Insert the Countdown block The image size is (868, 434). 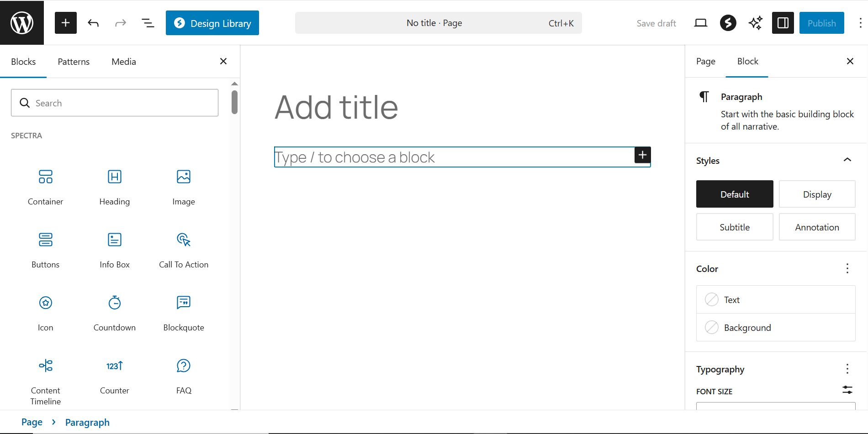(115, 313)
